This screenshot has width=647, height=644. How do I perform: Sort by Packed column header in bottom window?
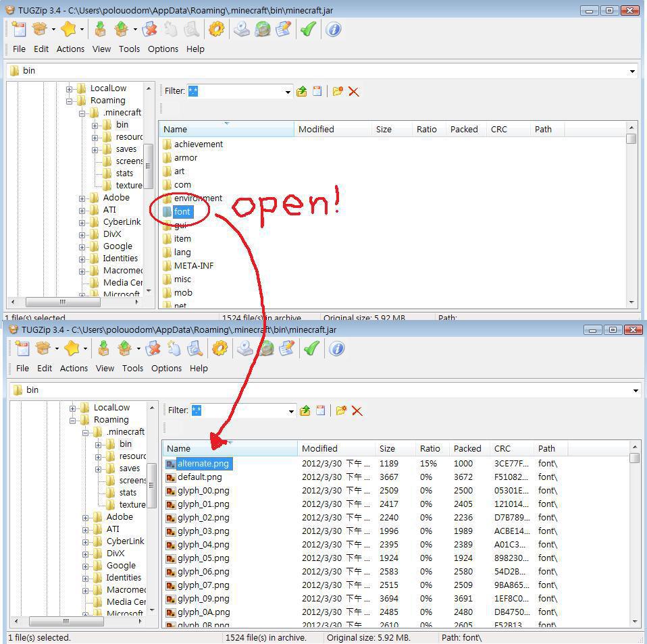pyautogui.click(x=469, y=448)
